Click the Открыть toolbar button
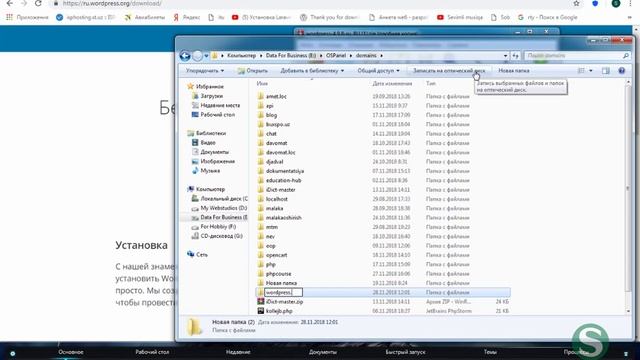 point(253,71)
